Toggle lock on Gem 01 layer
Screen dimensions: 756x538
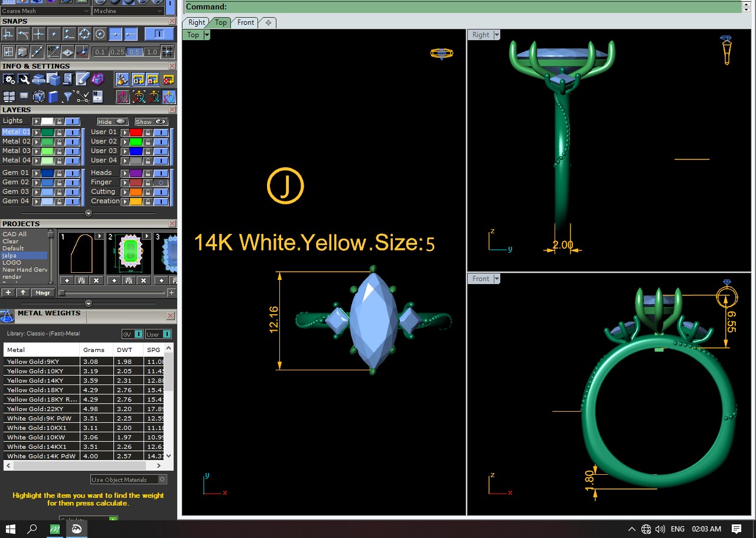point(59,173)
